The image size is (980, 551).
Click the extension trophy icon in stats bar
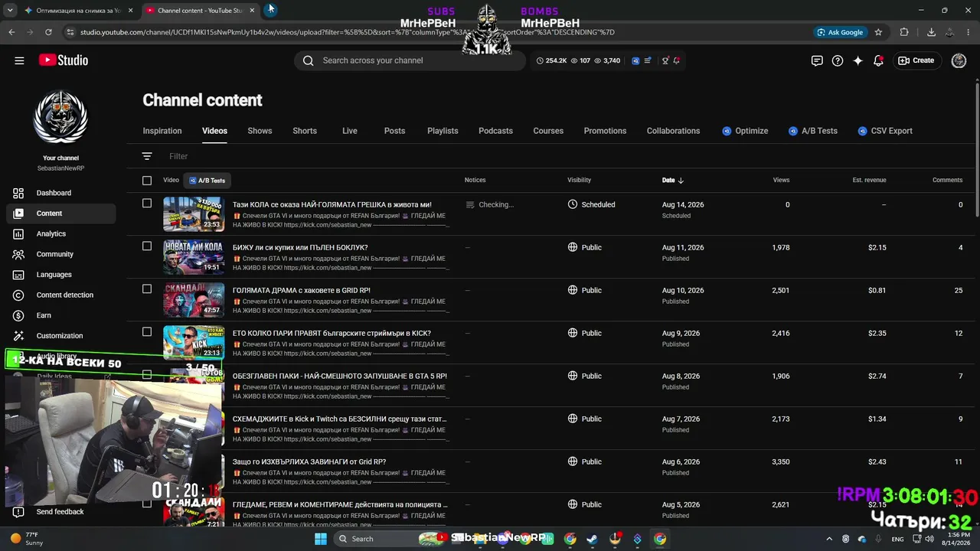point(665,60)
